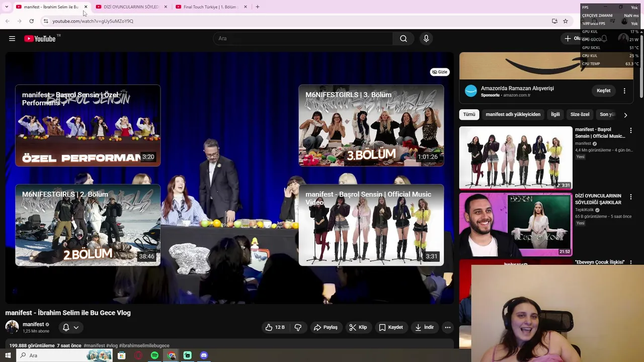The image size is (644, 362).
Task: Create a clip with the Klip button
Action: (x=358, y=327)
